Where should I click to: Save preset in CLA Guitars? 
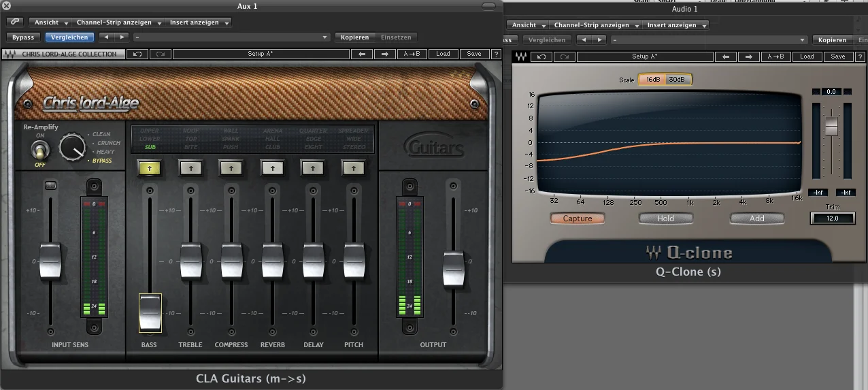pyautogui.click(x=474, y=54)
